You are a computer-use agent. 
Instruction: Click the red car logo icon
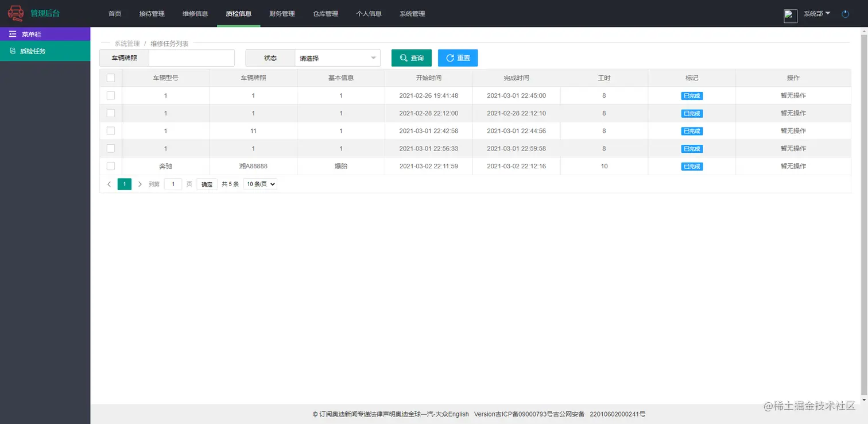tap(15, 13)
